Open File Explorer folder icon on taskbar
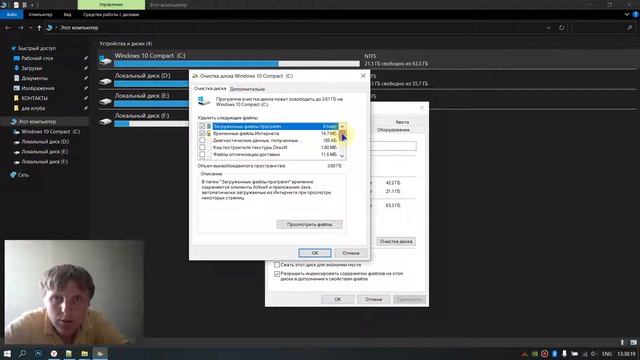 (84, 353)
